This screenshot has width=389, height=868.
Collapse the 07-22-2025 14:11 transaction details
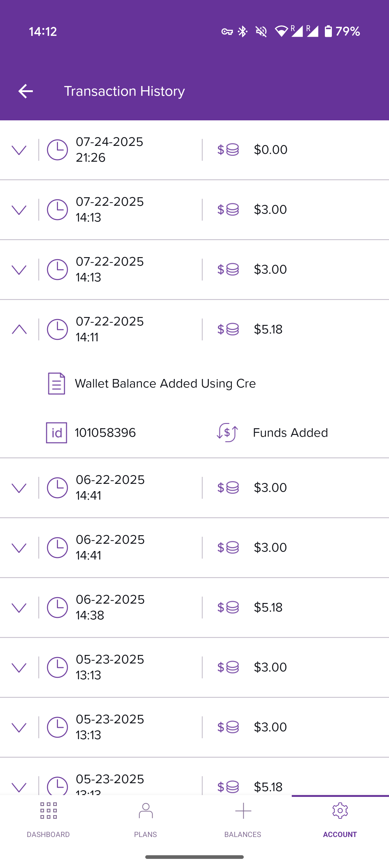pos(19,329)
